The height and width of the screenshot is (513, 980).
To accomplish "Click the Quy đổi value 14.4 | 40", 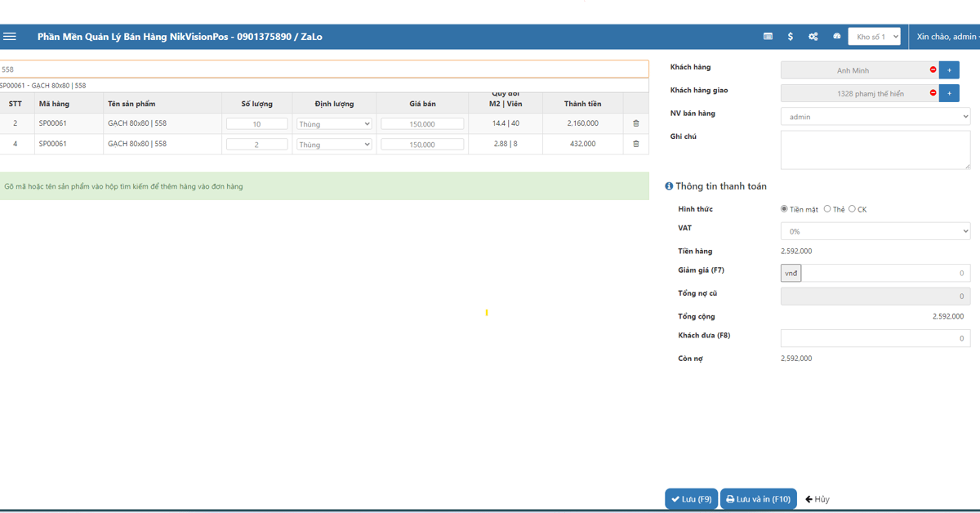I will 506,123.
